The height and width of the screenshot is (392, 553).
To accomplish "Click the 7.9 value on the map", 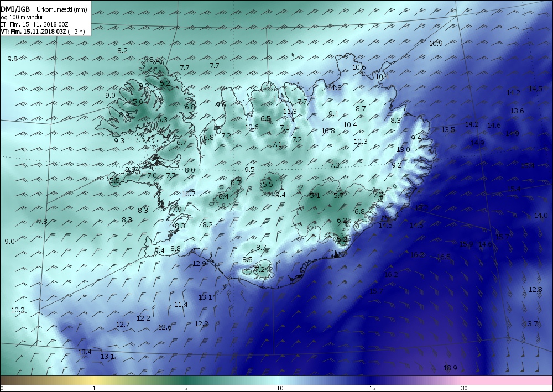I will pyautogui.click(x=177, y=209).
